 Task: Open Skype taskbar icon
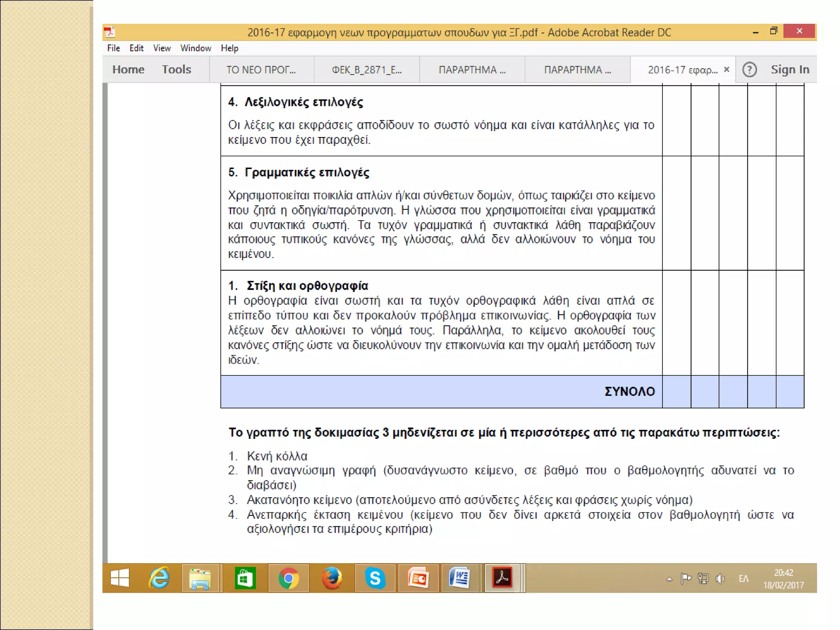tap(375, 578)
